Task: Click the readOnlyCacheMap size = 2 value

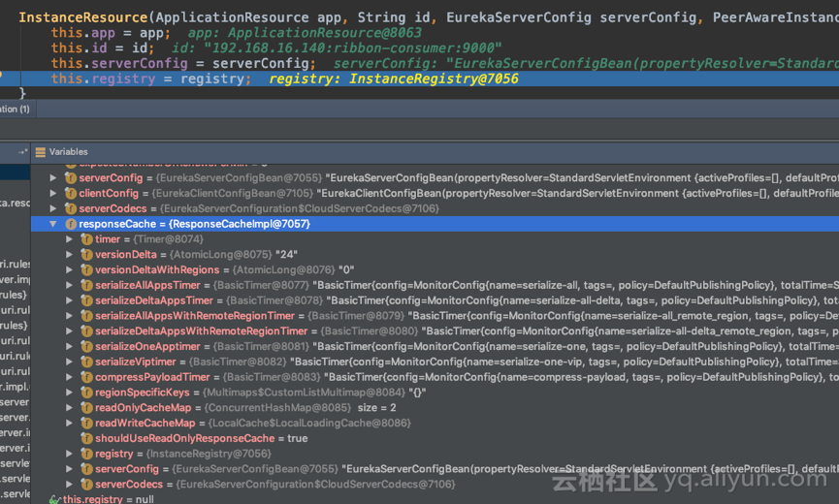Action: 376,408
